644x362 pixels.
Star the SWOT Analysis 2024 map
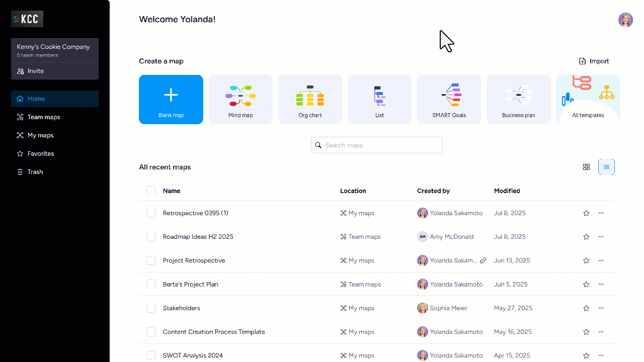(x=586, y=355)
